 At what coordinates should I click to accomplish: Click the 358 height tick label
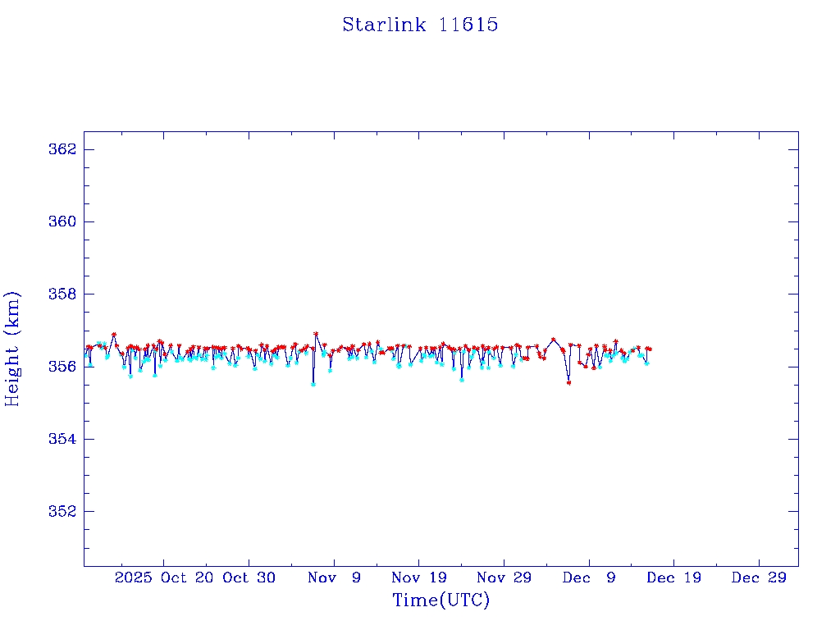[63, 294]
